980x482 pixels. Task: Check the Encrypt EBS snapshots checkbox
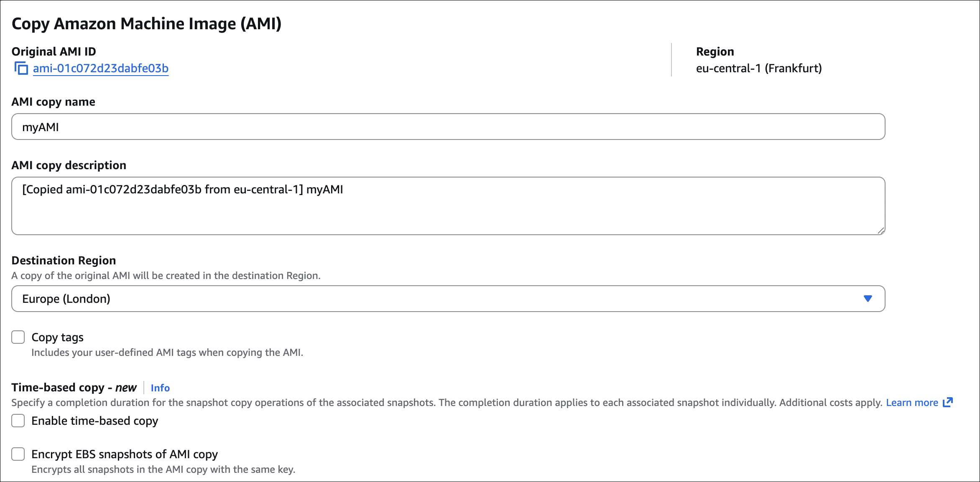18,454
